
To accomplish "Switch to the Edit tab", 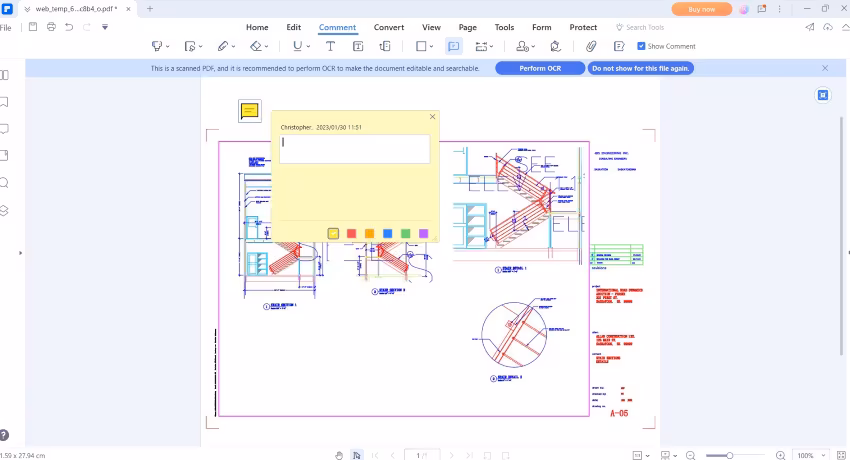I will [294, 27].
